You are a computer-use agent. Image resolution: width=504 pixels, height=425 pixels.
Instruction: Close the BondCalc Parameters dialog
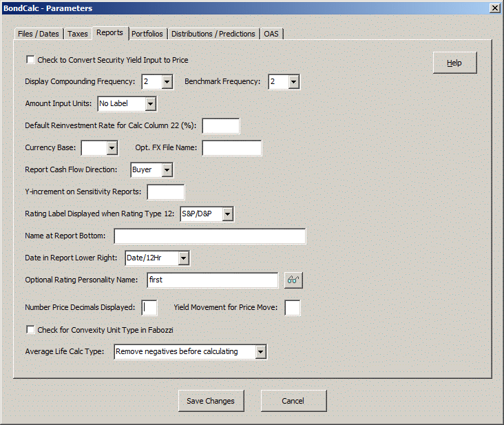click(x=494, y=8)
